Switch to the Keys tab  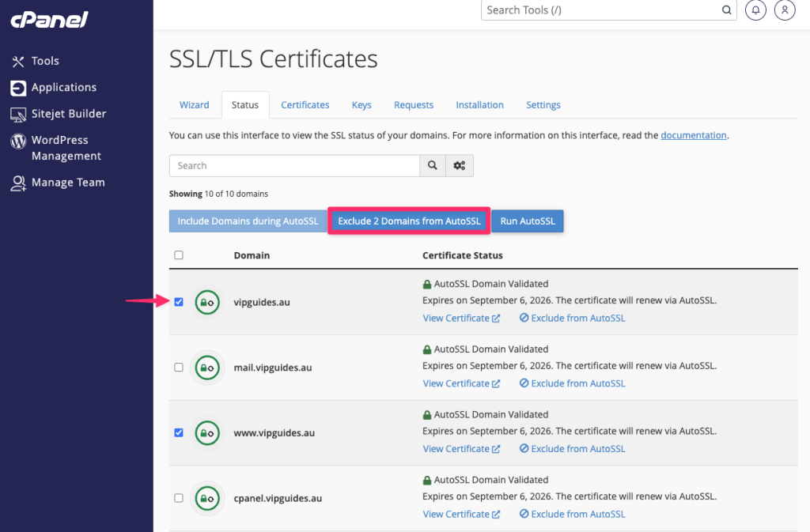coord(361,105)
